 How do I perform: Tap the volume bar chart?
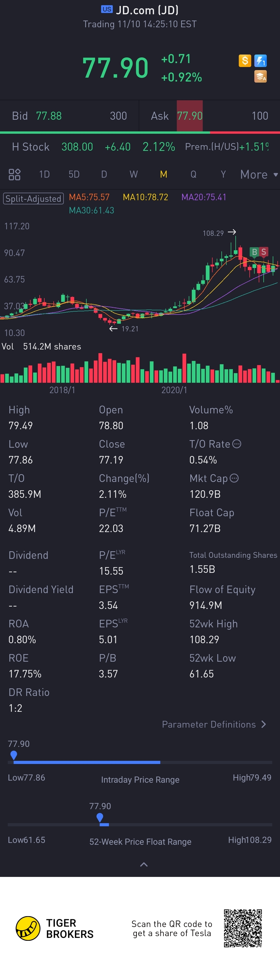point(140,368)
